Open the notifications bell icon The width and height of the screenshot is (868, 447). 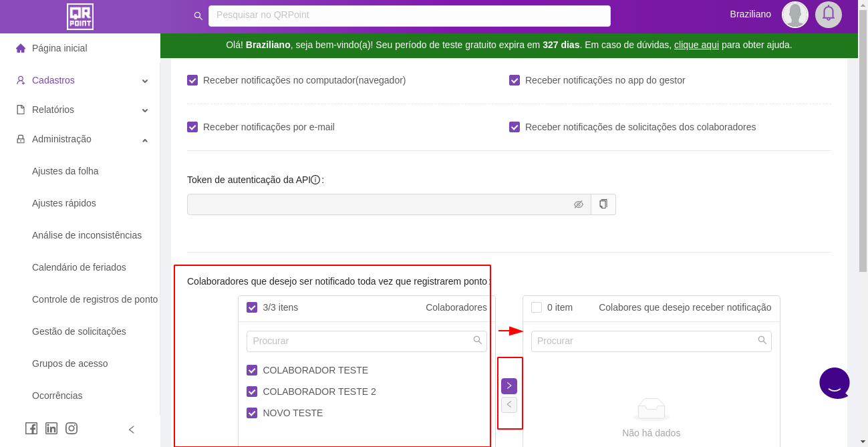point(829,14)
